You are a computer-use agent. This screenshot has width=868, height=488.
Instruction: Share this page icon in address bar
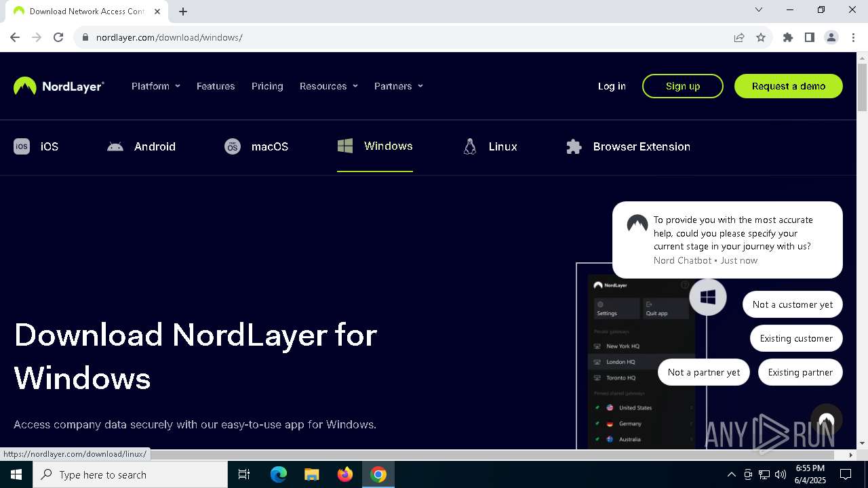(739, 37)
